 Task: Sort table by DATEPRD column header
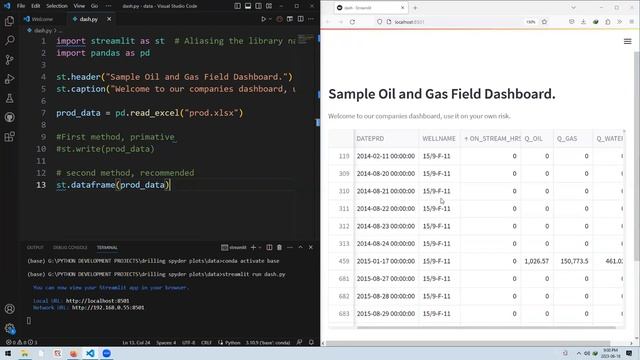386,139
